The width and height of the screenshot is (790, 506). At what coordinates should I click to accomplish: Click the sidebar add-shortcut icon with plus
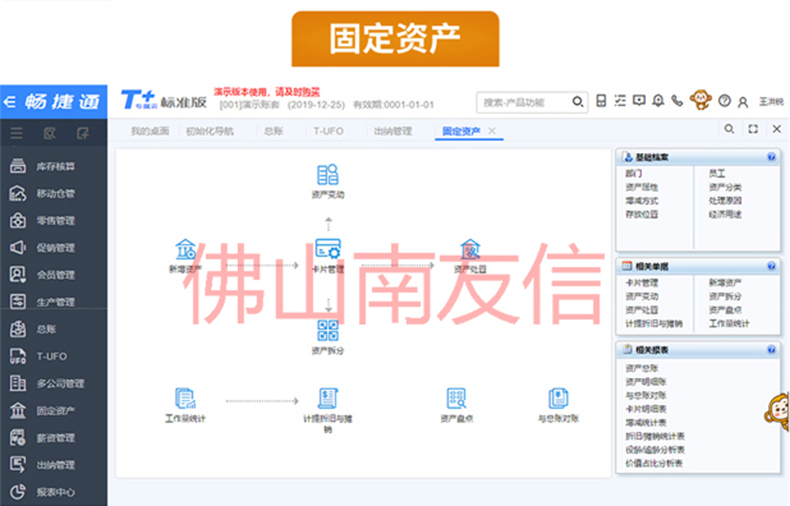point(83,133)
